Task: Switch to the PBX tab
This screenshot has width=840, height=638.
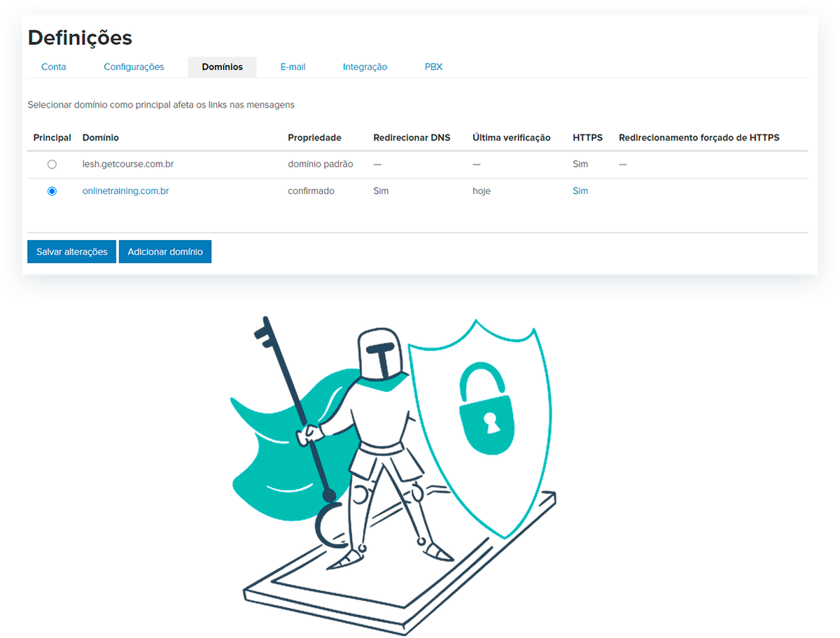Action: [x=433, y=67]
